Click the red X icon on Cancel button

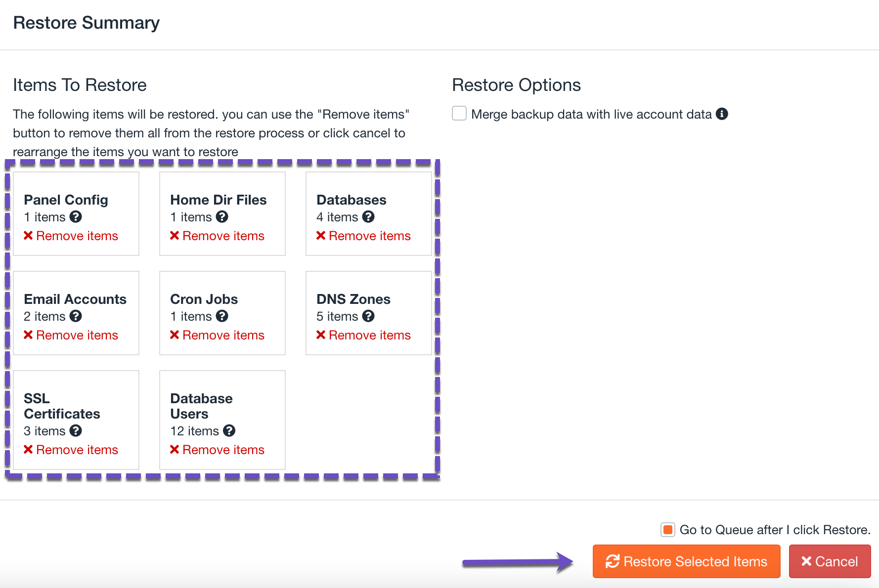(x=807, y=561)
